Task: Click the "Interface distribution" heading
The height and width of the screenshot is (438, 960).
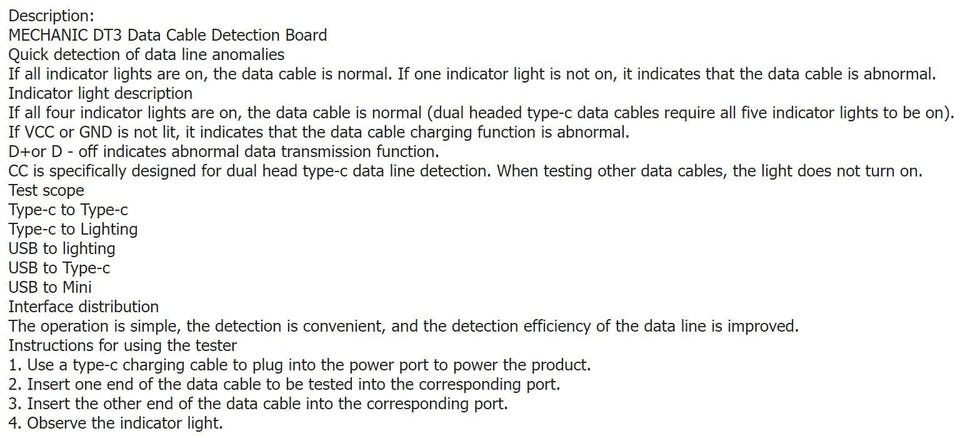Action: coord(83,306)
